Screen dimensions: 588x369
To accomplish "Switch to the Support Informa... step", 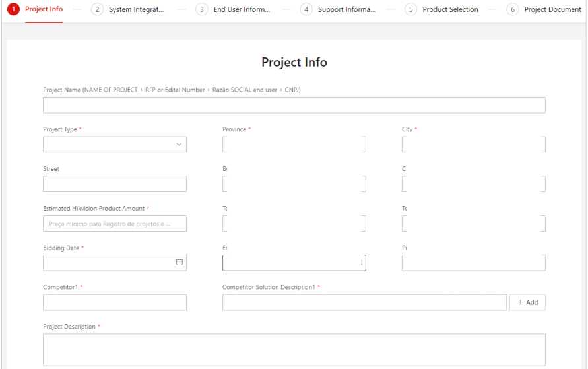I will pos(346,9).
